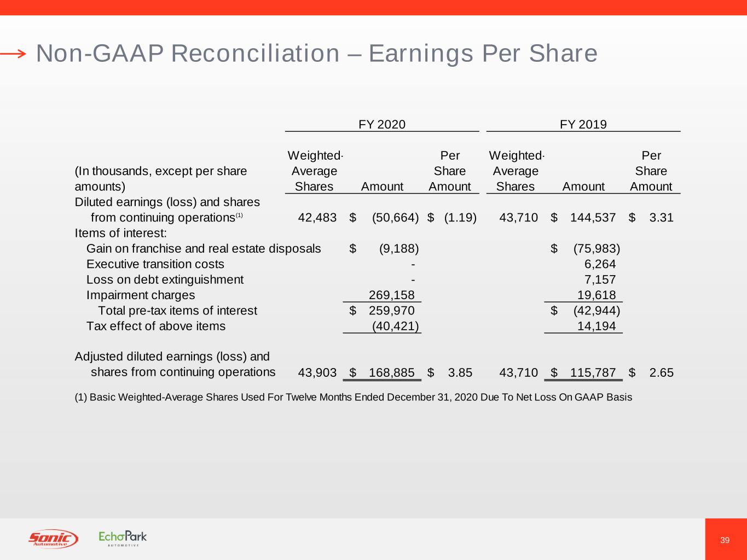Select the slide title 'Non-GAAP Reconciliation' text
The image size is (747, 560).
[x=316, y=54]
